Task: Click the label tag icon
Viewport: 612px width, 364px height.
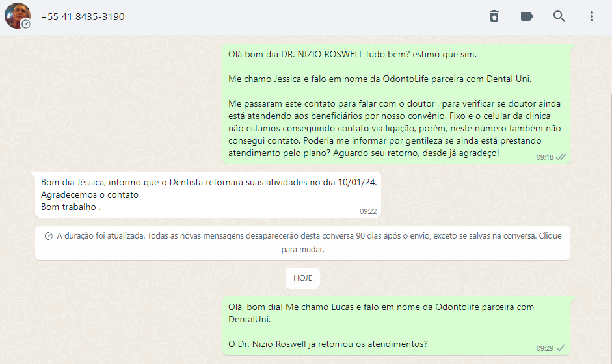Action: [x=527, y=16]
